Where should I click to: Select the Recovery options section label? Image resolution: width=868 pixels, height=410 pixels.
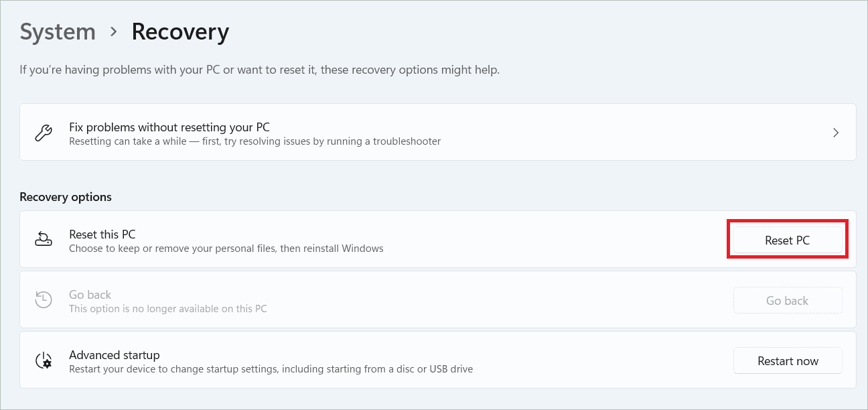[x=65, y=196]
